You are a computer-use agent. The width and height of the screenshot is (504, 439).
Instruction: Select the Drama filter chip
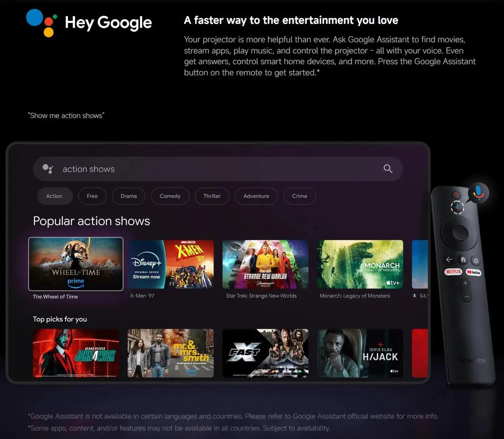tap(129, 196)
